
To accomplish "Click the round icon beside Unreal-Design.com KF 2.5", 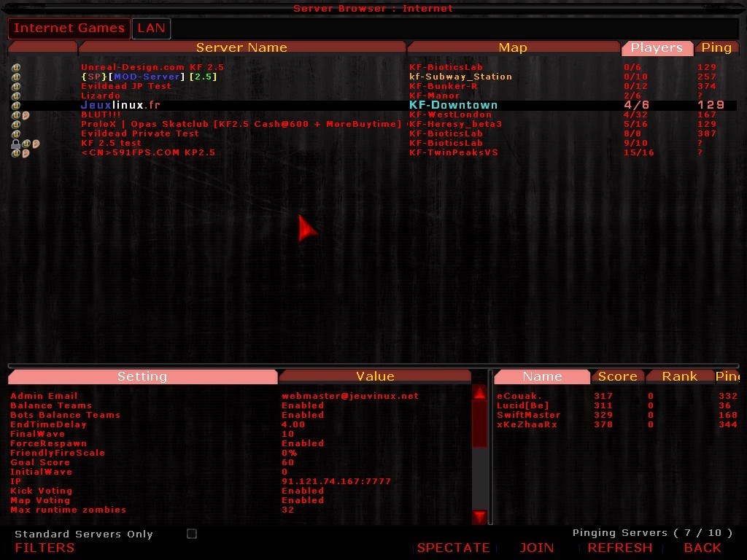I will [15, 68].
